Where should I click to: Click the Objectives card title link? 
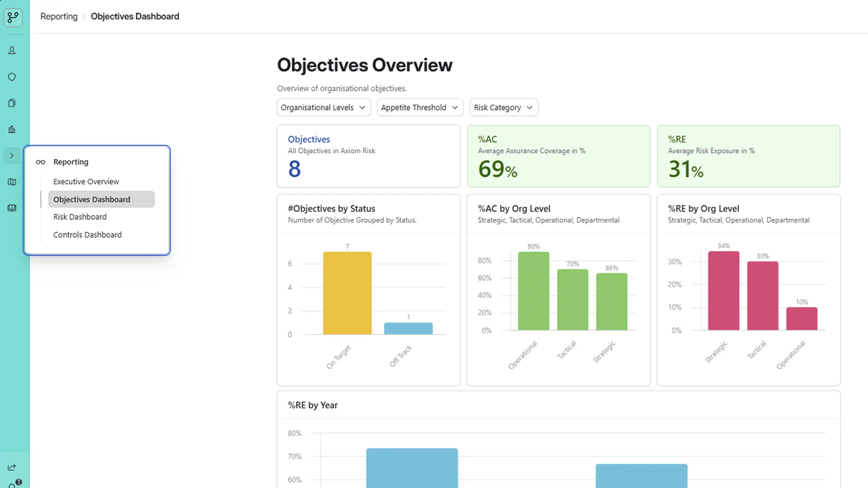coord(309,139)
